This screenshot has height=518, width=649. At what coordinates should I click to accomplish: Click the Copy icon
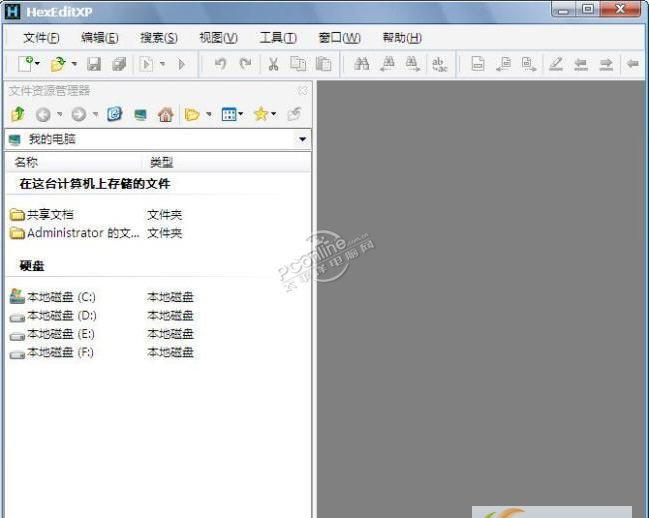pyautogui.click(x=298, y=64)
